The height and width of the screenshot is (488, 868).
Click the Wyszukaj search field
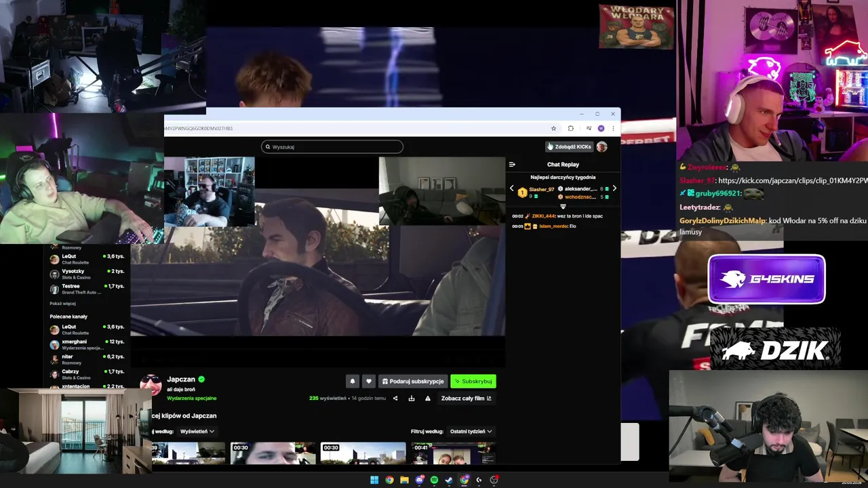tap(332, 146)
